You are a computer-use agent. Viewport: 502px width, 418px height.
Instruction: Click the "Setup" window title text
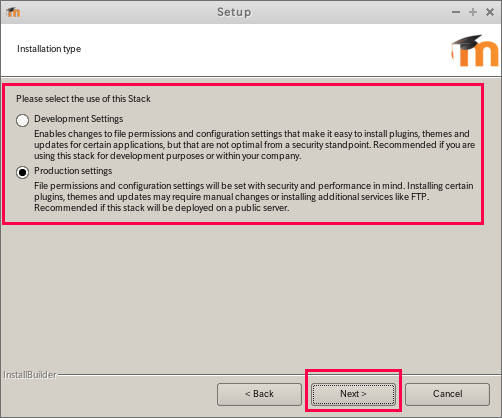pos(234,12)
